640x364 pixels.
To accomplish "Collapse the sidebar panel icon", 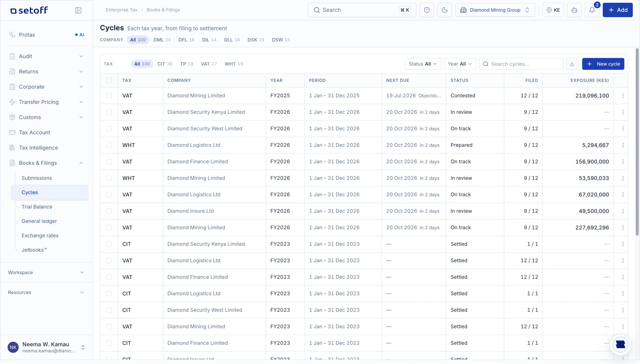I will coord(78,10).
